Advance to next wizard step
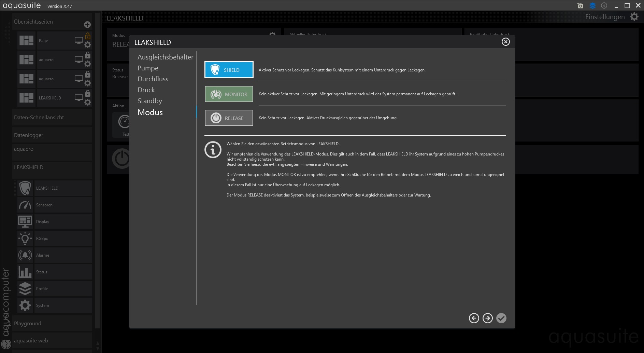The image size is (644, 353). [x=487, y=318]
